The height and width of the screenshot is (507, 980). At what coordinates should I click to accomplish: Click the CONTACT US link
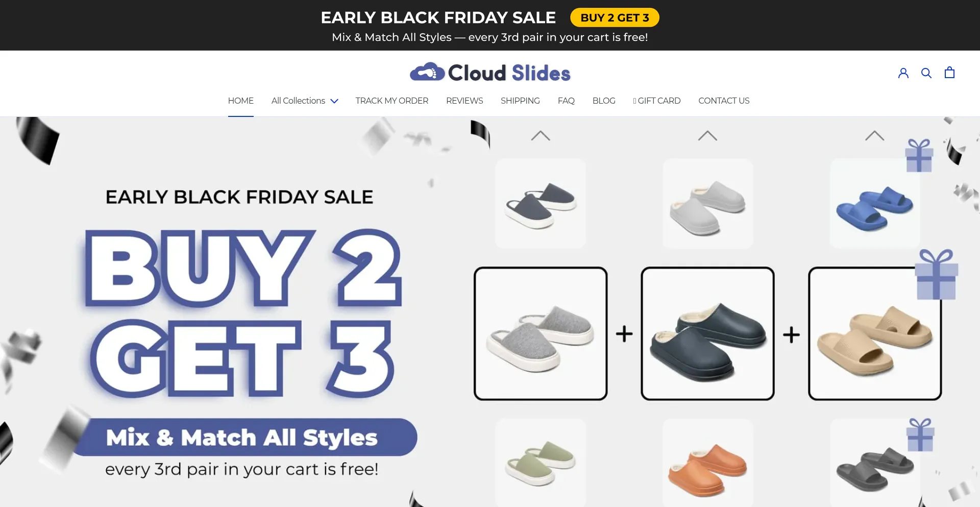click(723, 101)
